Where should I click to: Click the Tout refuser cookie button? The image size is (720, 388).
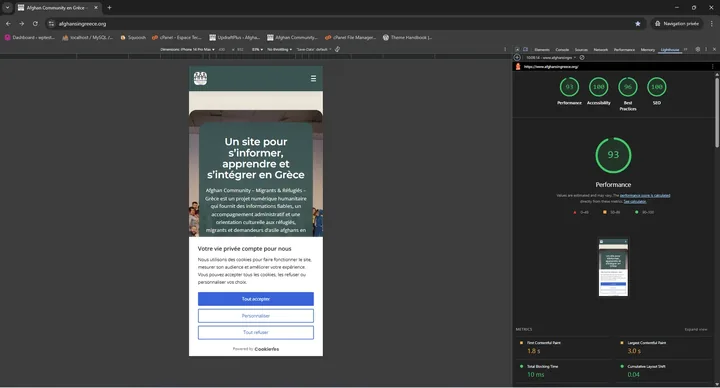click(x=256, y=332)
